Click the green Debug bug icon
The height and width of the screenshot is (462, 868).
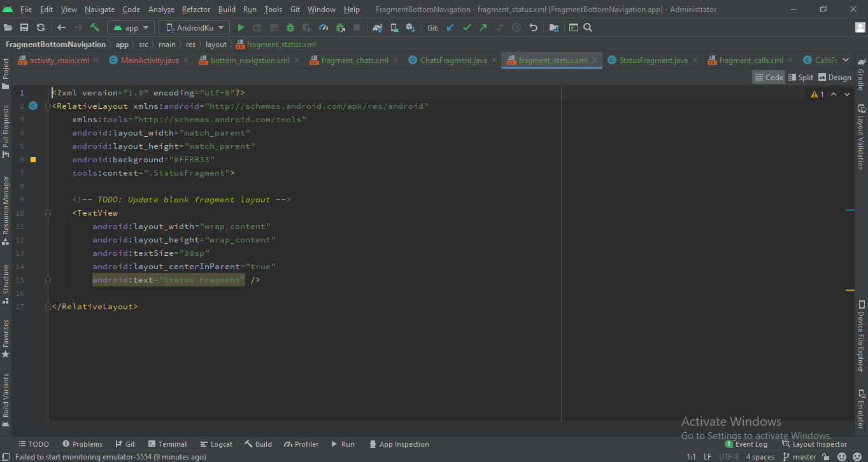pos(290,27)
